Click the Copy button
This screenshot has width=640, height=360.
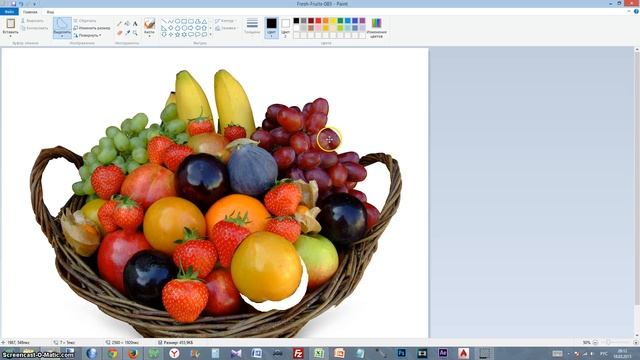34,28
